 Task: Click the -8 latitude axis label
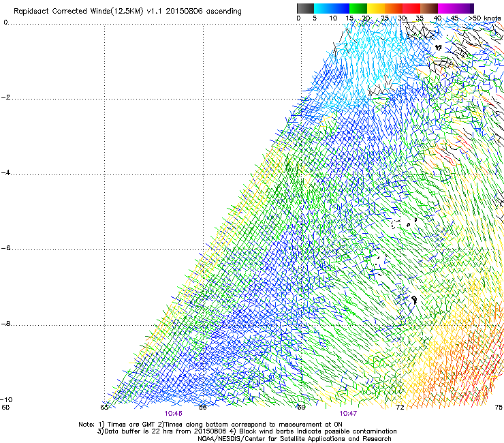(x=5, y=324)
